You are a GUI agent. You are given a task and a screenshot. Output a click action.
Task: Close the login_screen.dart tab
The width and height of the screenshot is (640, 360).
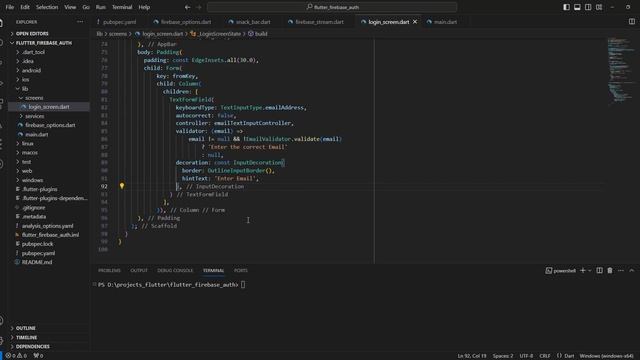pyautogui.click(x=415, y=22)
